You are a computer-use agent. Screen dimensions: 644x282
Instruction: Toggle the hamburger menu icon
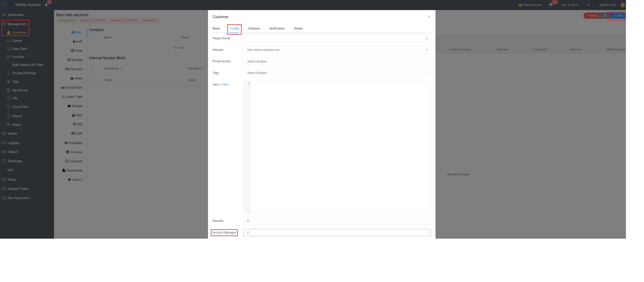click(5, 5)
